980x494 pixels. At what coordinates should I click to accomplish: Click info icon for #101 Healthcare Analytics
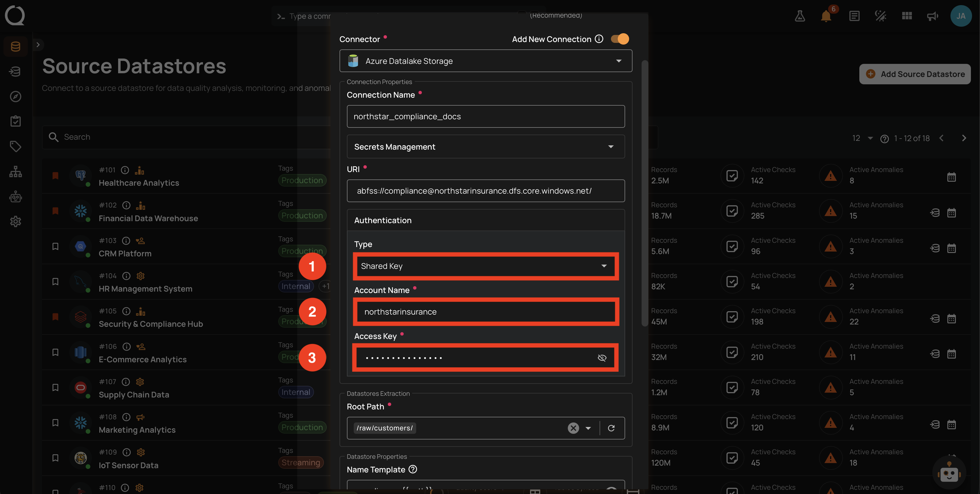[x=125, y=170]
